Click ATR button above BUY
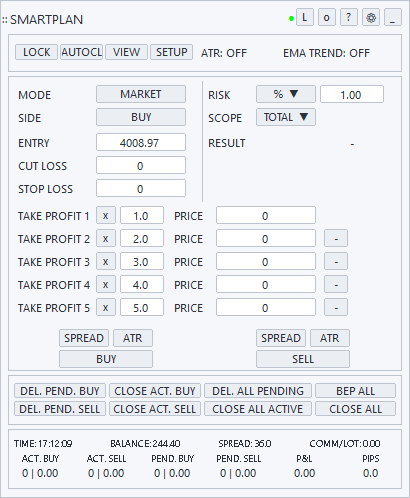Viewport: 410px width, 498px height. (x=133, y=338)
